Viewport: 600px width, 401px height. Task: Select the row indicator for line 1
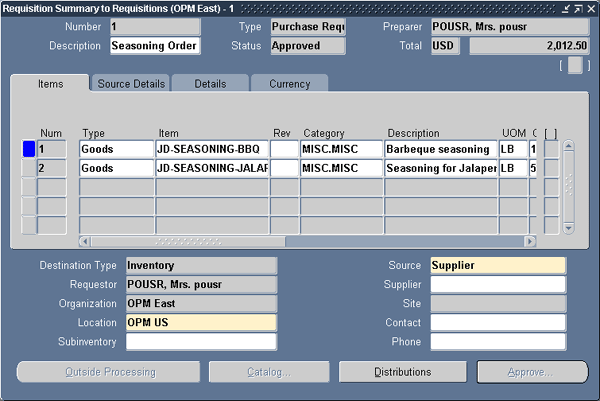pos(29,149)
